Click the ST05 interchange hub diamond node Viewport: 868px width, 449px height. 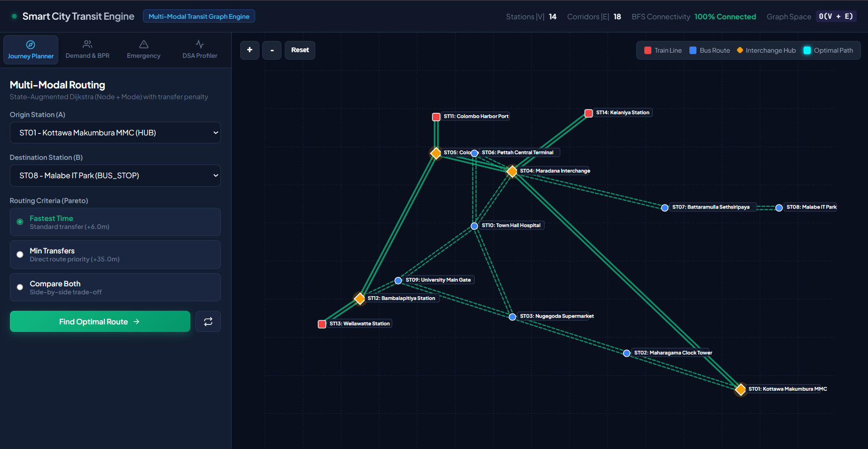click(x=436, y=153)
